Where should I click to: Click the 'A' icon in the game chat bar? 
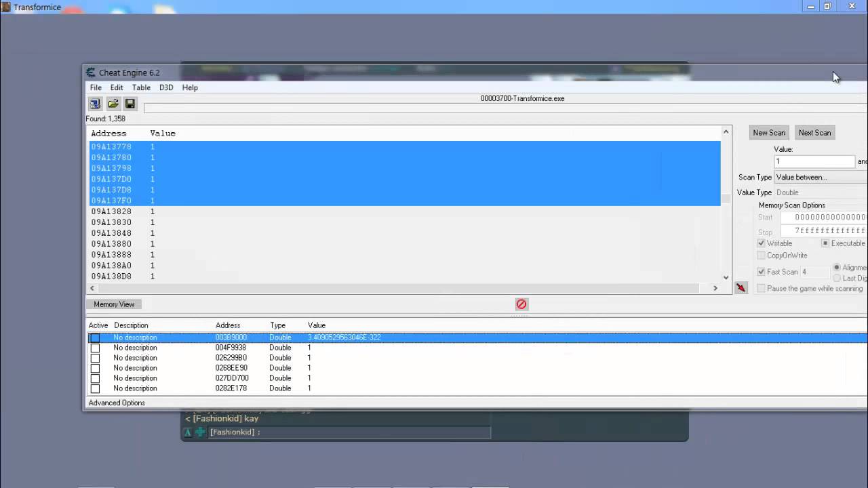point(188,432)
